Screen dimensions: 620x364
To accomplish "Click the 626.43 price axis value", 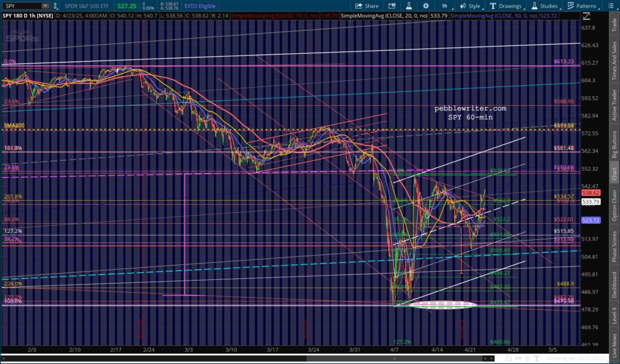I will coord(590,45).
